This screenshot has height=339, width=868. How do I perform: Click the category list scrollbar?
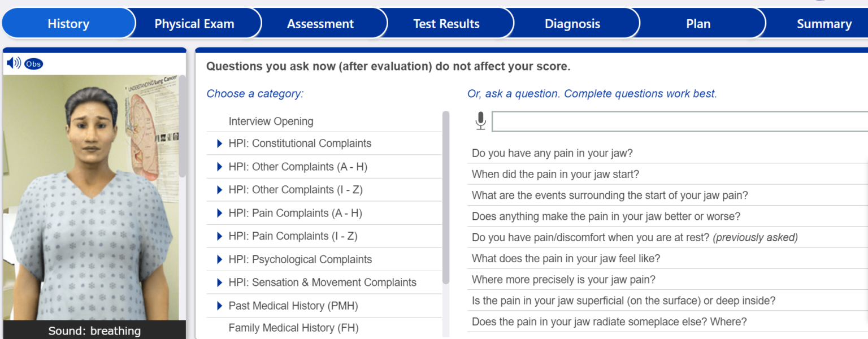[x=446, y=198]
